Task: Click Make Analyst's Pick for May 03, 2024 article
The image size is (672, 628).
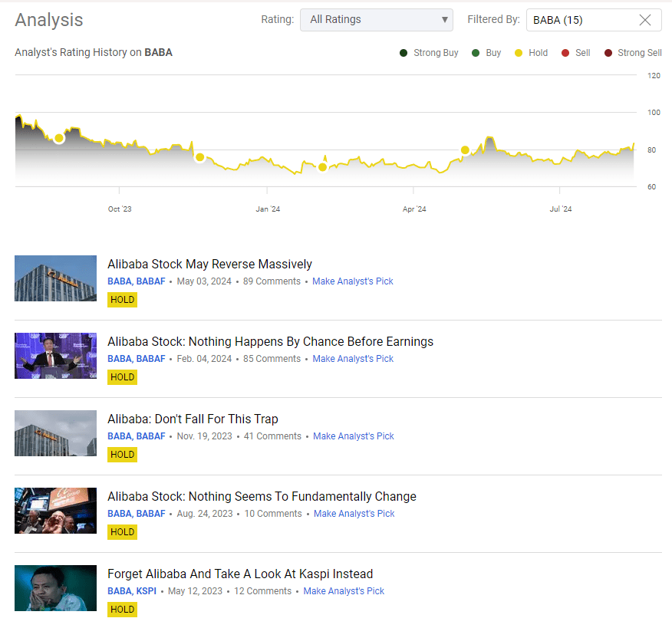Action: pyautogui.click(x=353, y=281)
